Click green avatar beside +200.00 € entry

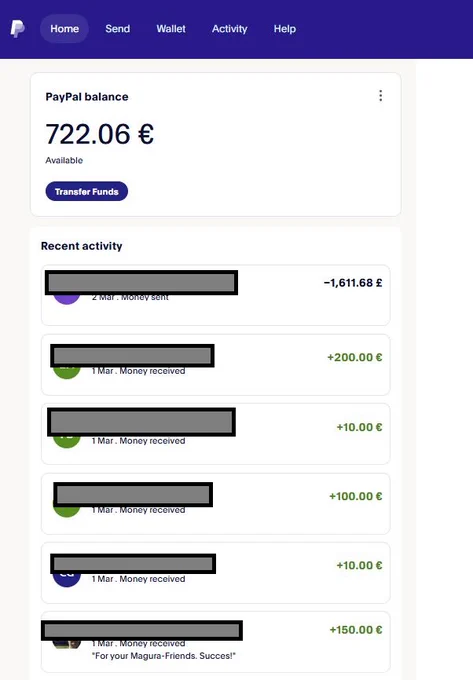(66, 372)
